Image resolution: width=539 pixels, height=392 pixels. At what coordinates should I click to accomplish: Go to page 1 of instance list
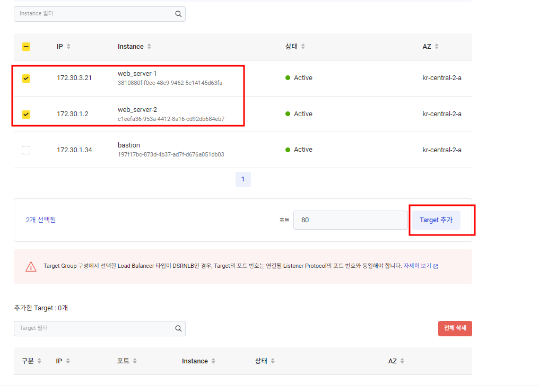pos(243,179)
